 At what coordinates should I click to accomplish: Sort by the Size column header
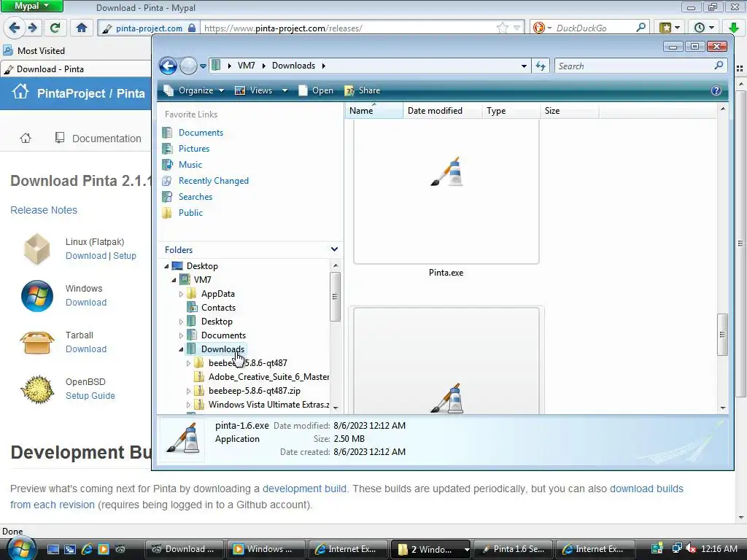570,111
